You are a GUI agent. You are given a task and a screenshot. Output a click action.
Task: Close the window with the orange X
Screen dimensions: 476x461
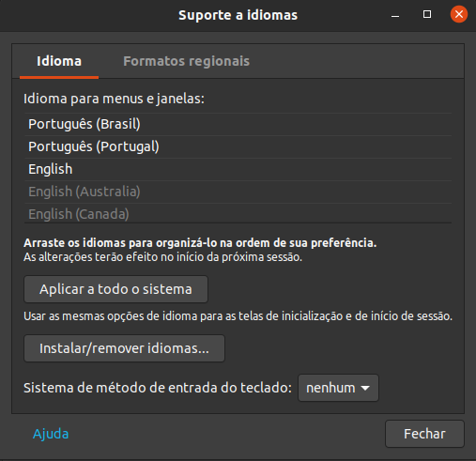[459, 14]
